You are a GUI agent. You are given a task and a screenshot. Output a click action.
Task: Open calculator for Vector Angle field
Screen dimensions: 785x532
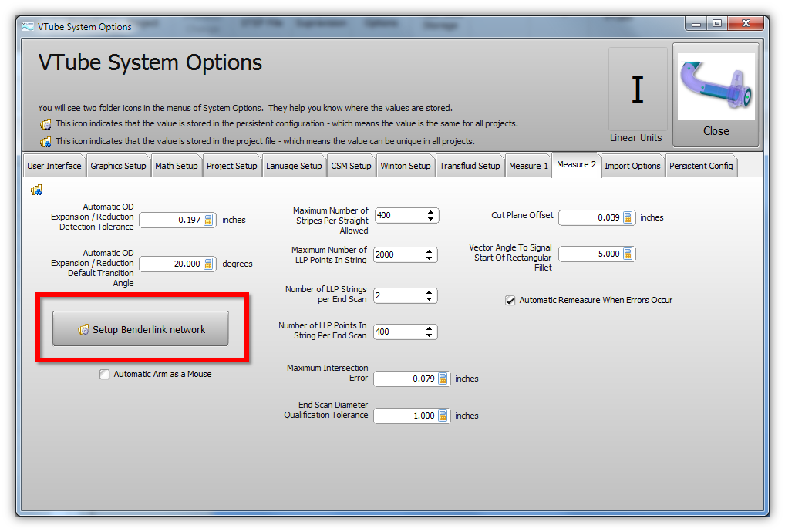click(x=627, y=254)
